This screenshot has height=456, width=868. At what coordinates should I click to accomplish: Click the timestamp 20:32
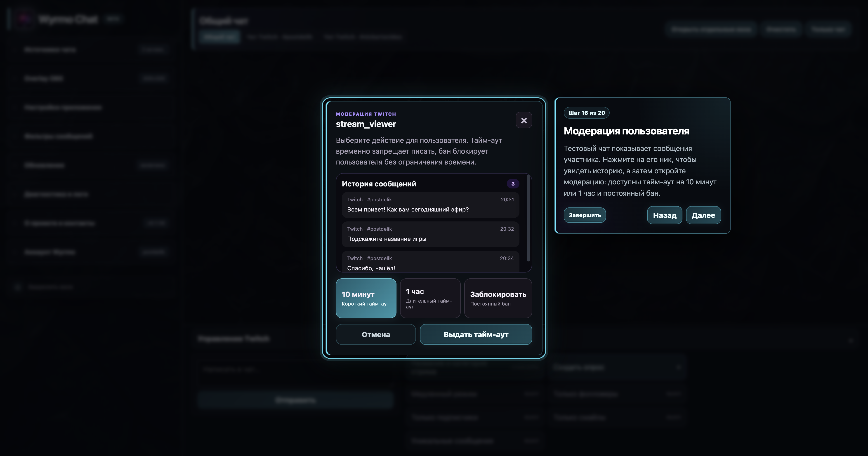pos(507,229)
